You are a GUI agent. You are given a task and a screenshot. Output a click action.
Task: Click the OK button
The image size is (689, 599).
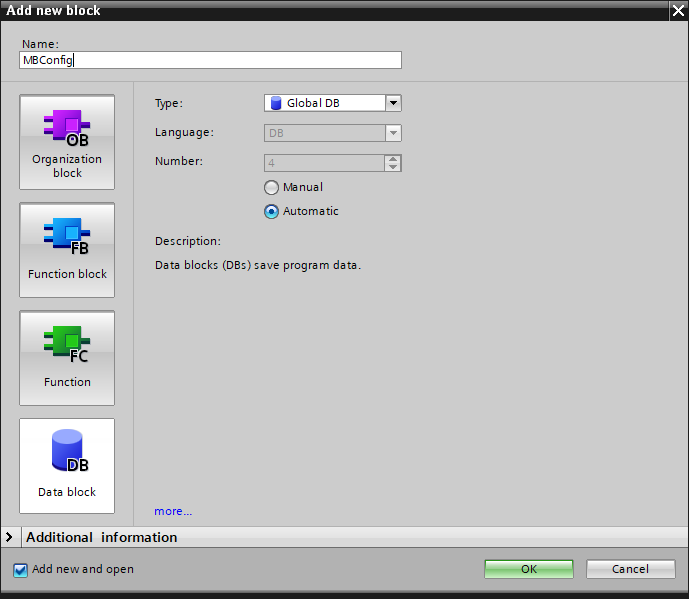click(529, 569)
